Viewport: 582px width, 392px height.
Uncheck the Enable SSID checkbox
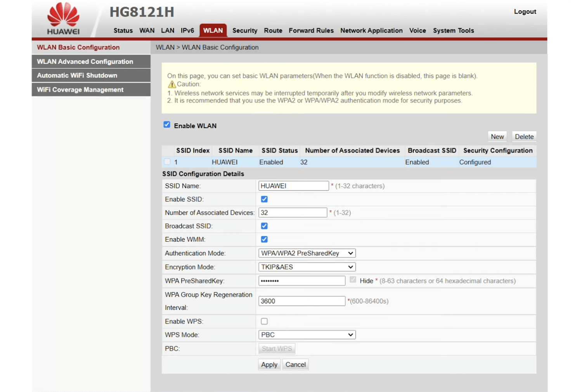[264, 199]
